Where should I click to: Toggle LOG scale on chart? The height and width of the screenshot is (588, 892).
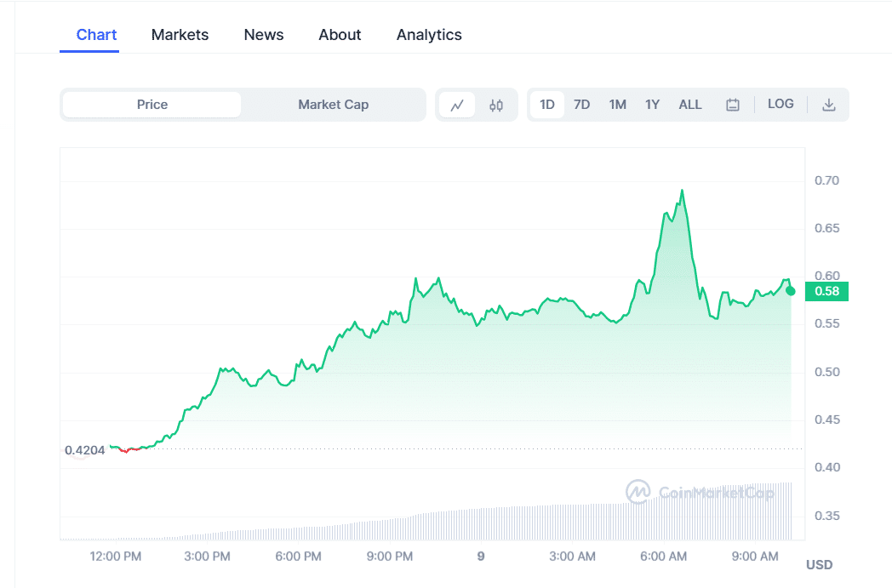(780, 104)
